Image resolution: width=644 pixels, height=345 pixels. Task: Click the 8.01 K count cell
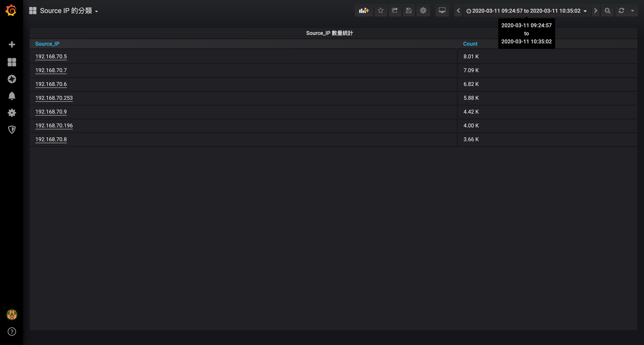click(547, 57)
